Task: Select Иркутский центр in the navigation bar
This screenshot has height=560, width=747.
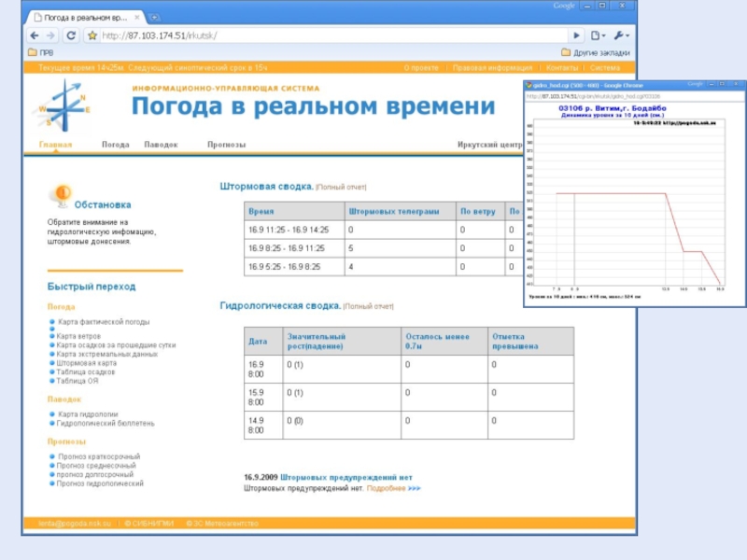Action: (x=489, y=145)
